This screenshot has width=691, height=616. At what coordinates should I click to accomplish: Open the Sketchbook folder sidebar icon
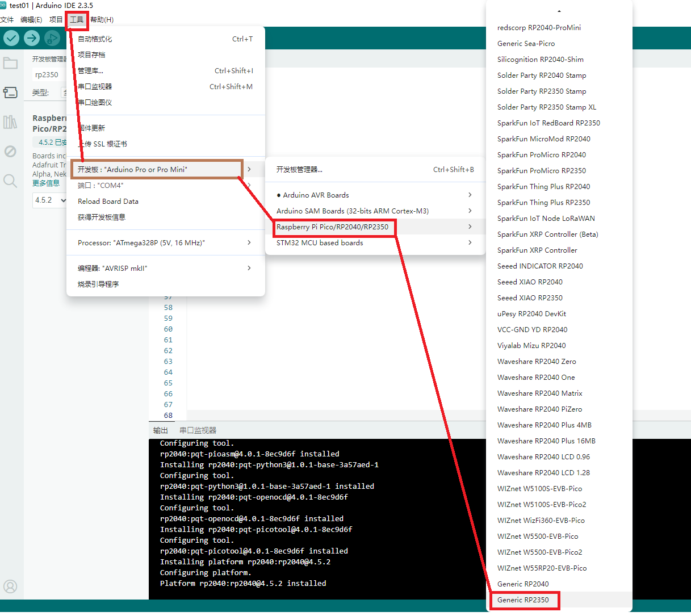[x=10, y=63]
